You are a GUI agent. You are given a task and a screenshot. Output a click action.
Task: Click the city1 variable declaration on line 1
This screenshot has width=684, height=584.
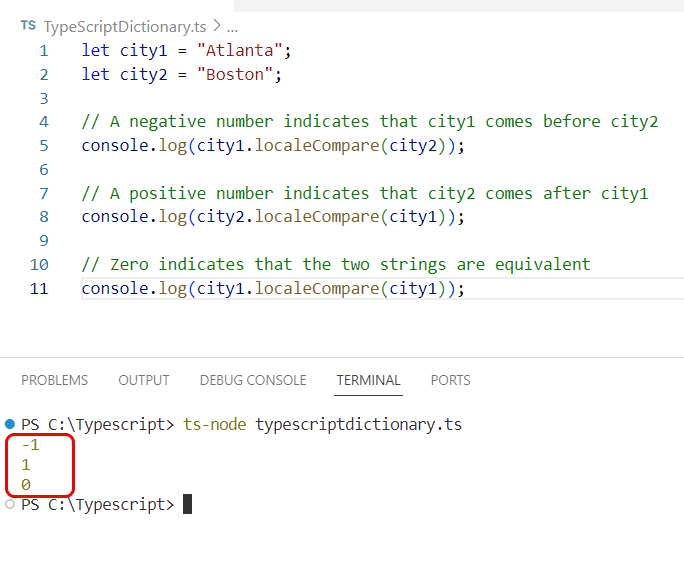(x=144, y=51)
